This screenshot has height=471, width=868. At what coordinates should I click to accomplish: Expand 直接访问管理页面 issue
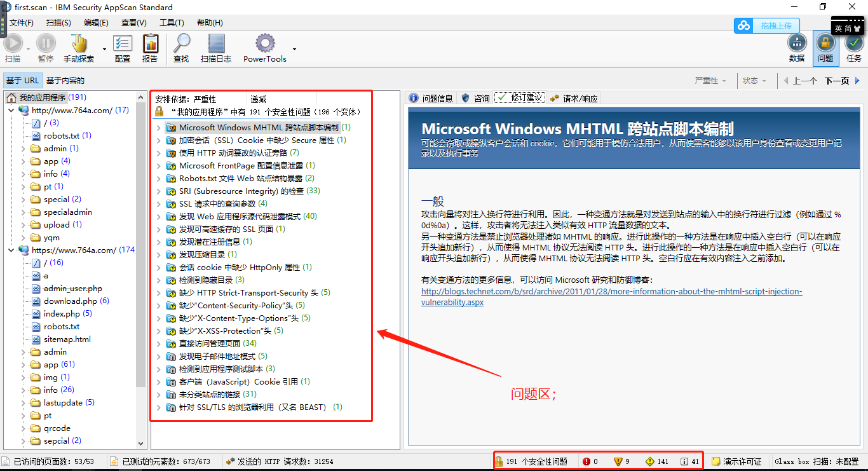click(x=158, y=343)
